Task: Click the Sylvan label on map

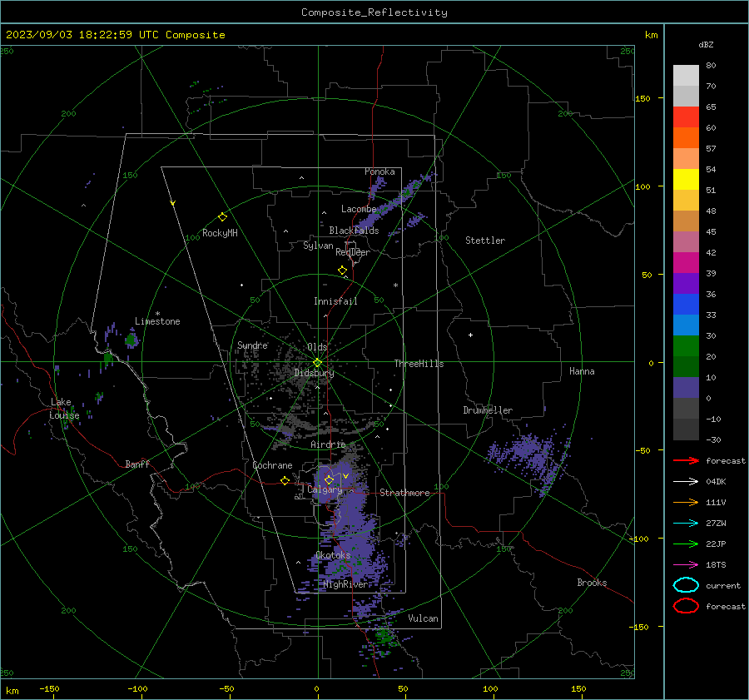Action: 318,246
